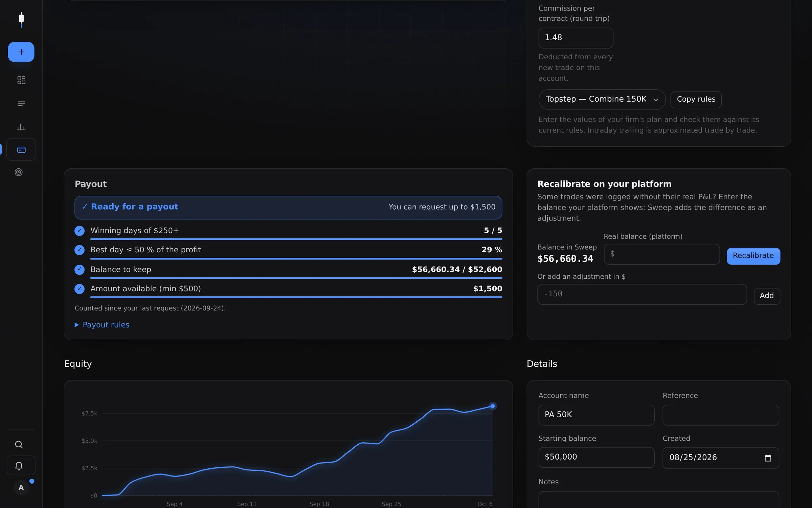The width and height of the screenshot is (812, 508).
Task: Focus the Real balance (platform) input
Action: (661, 254)
